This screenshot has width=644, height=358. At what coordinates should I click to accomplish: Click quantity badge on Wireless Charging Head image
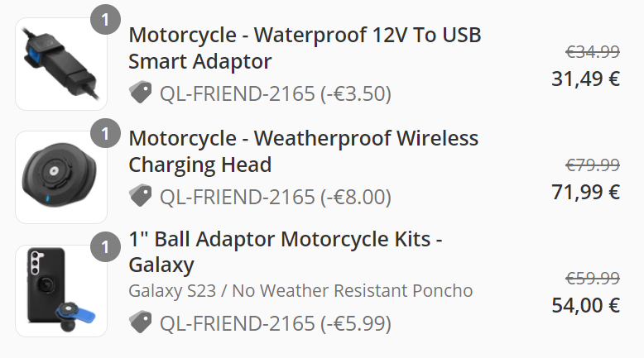coord(104,132)
